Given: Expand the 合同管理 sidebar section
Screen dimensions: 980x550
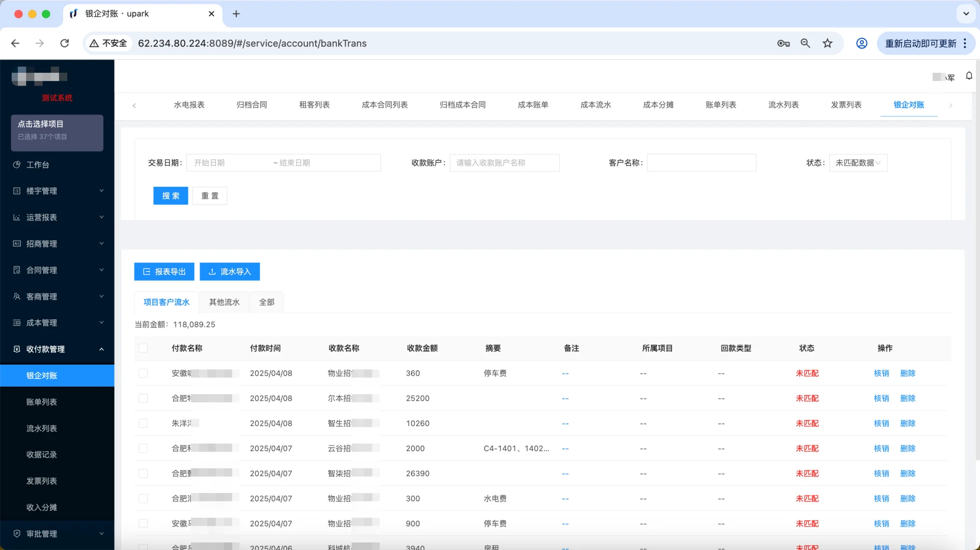Looking at the screenshot, I should click(x=57, y=270).
